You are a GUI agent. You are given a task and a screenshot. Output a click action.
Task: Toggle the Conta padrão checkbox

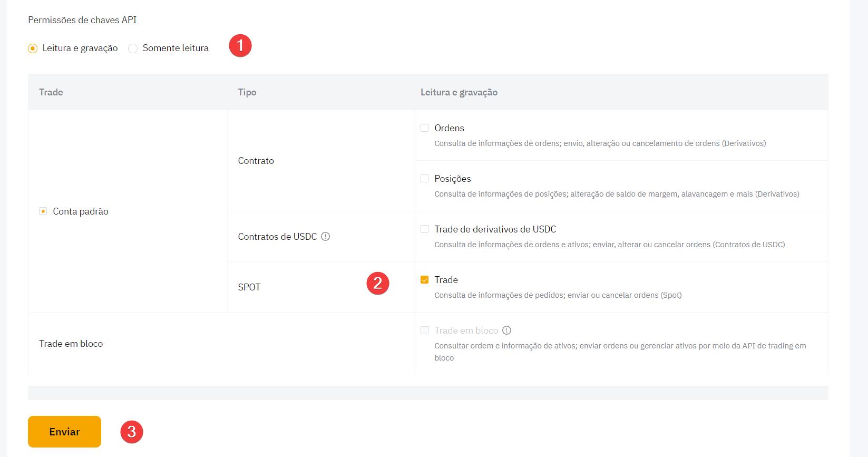(43, 211)
